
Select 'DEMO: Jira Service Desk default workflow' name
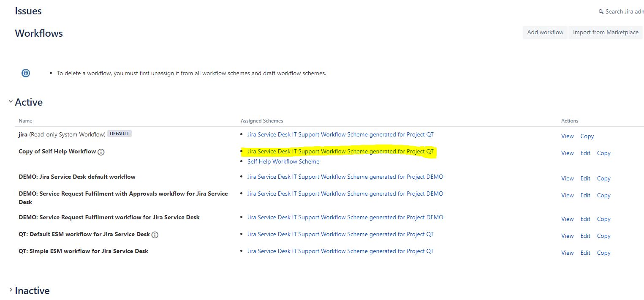77,177
